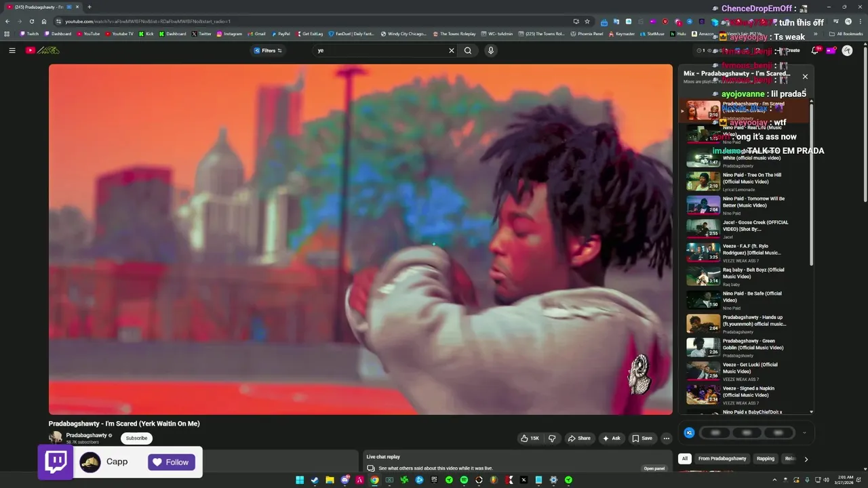Open the Ask button below the video

(611, 439)
